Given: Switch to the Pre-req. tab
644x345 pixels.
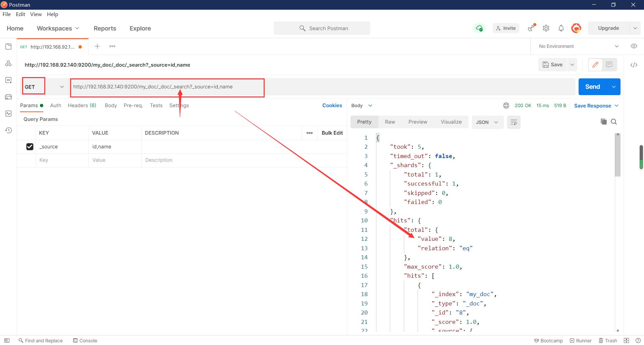Looking at the screenshot, I should point(133,106).
